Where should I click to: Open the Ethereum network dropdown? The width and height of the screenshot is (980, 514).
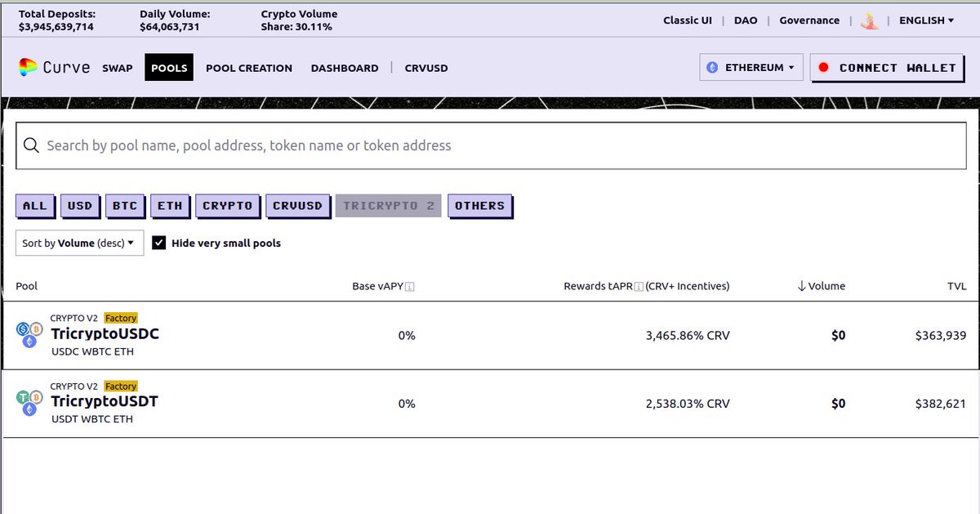[x=751, y=68]
